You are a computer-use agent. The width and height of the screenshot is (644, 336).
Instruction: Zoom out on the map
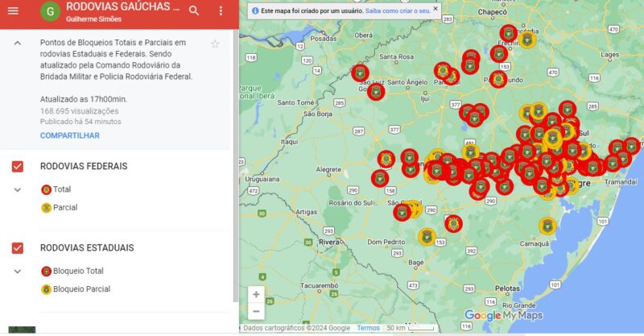256,311
